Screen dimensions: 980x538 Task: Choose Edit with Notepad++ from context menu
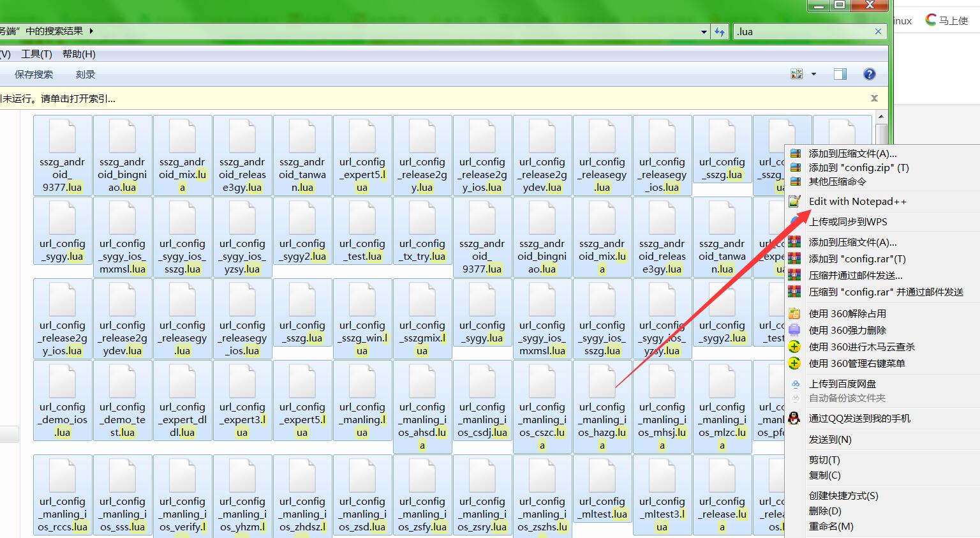click(x=857, y=202)
